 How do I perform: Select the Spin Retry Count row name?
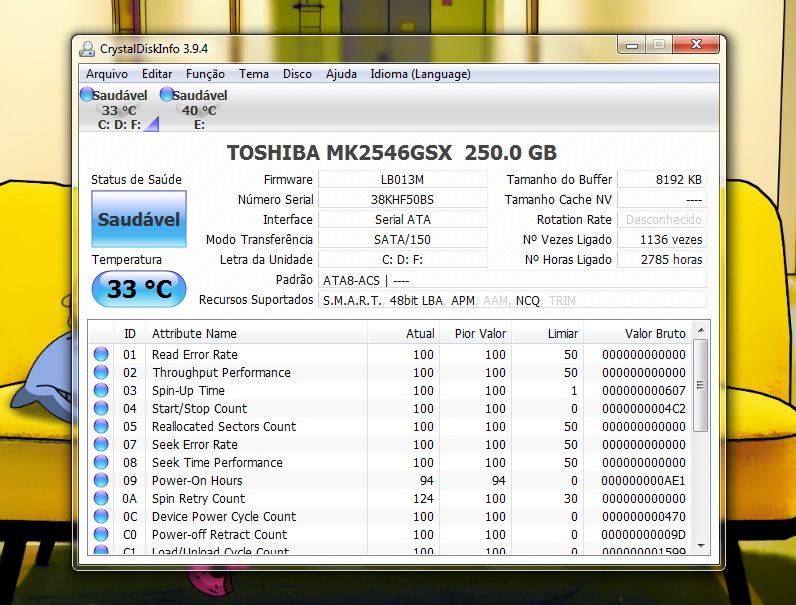coord(198,498)
